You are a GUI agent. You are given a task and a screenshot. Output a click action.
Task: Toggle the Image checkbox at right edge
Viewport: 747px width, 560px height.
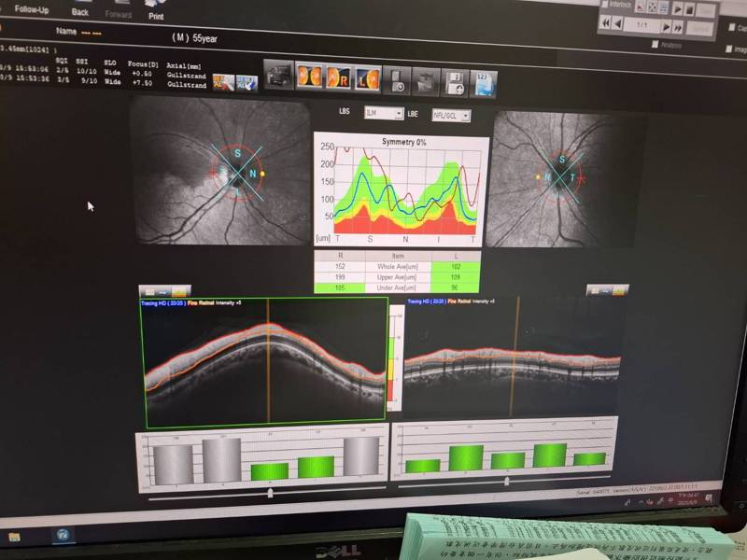728,49
